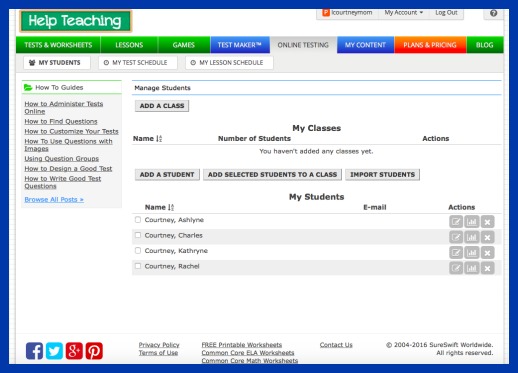Image resolution: width=518 pixels, height=373 pixels.
Task: Open the My Content tab
Action: (365, 45)
